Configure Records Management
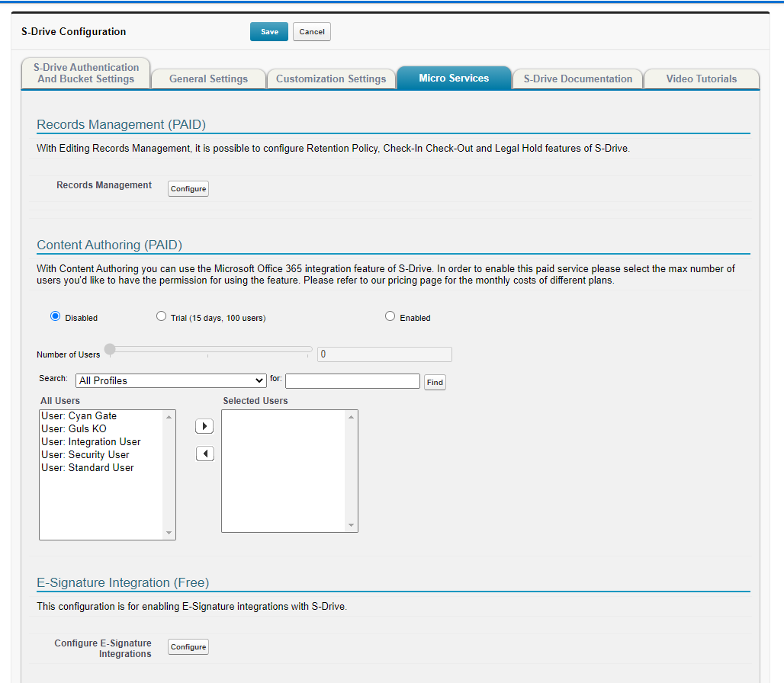Image resolution: width=784 pixels, height=683 pixels. point(188,189)
